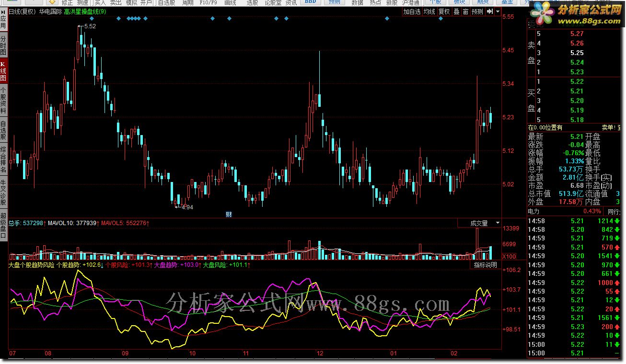This screenshot has width=626, height=364.
Task: Click the F10/F9 toolbar item
Action: (208, 2)
